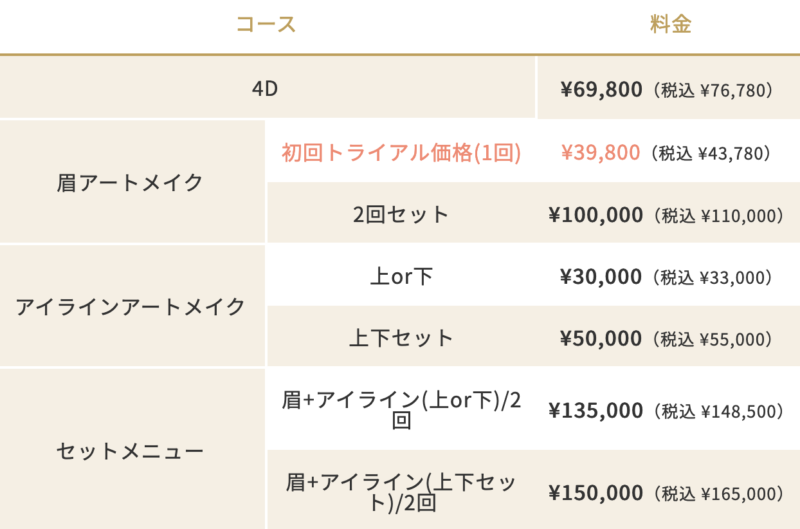Screen dimensions: 800x529
Task: Click the ¥39,800 trial price
Action: 600,153
